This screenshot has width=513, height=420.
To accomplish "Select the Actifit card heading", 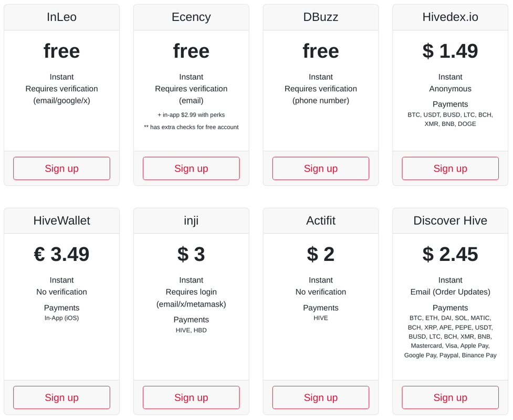I will pos(321,220).
